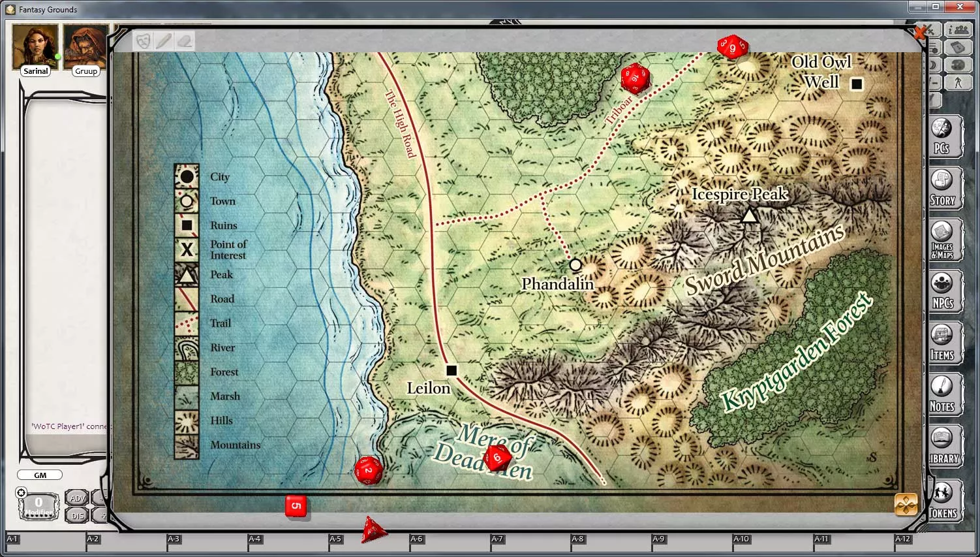Viewport: 980px width, 557px height.
Task: Click the City legend symbol
Action: 187,176
